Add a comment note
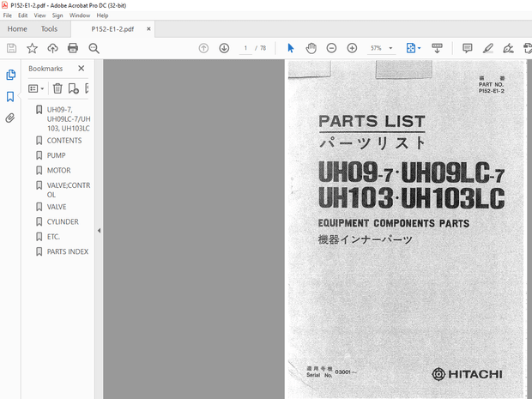Screen dimensions: 532x399 pyautogui.click(x=467, y=48)
